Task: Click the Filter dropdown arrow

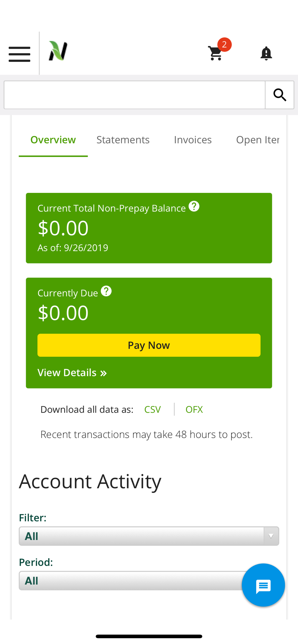Action: coord(271,536)
